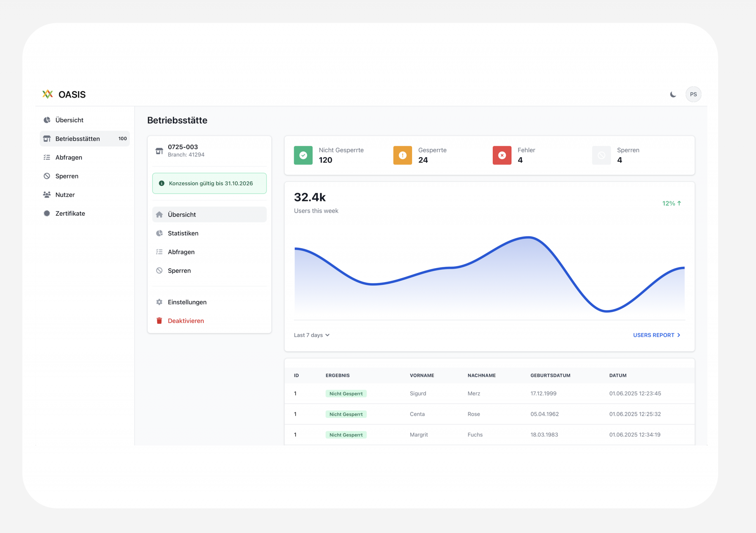756x533 pixels.
Task: Click the green Nicht Gesperrte check icon
Action: (x=303, y=155)
